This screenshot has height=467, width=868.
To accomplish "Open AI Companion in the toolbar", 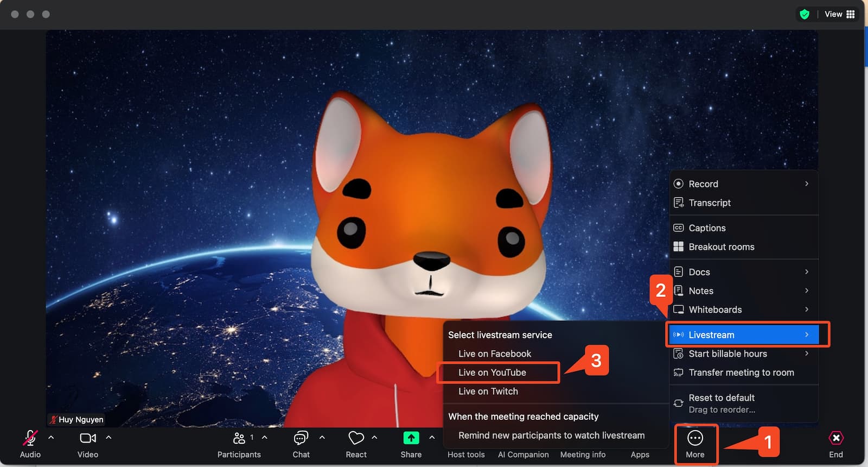I will 524,455.
